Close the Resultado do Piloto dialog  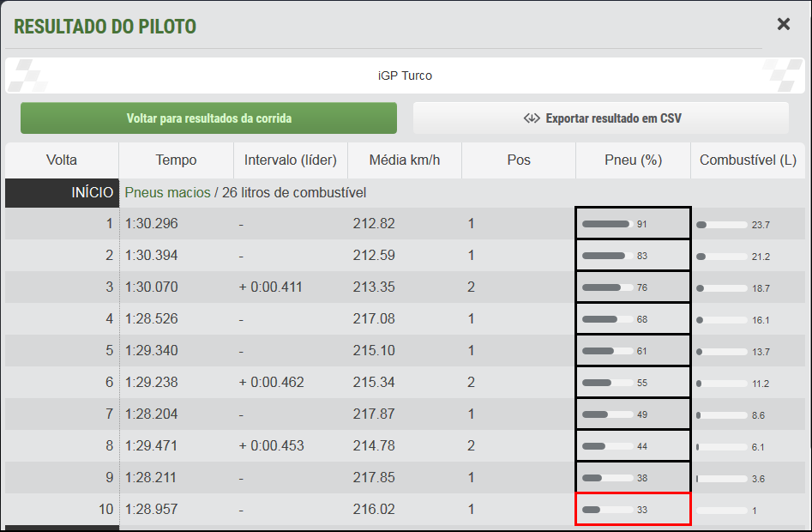coord(784,24)
